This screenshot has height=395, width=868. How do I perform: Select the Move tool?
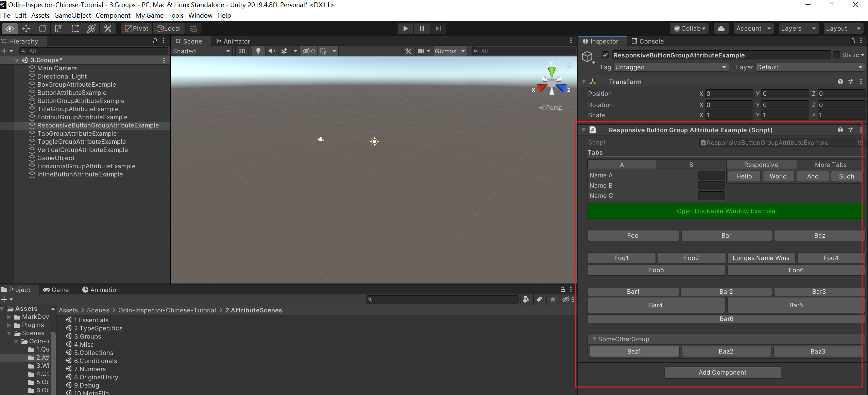[x=26, y=29]
